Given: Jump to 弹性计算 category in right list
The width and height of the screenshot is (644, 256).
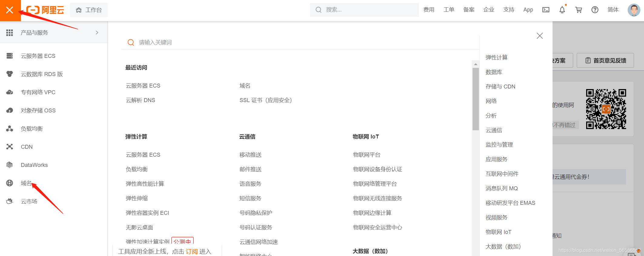Looking at the screenshot, I should point(496,58).
